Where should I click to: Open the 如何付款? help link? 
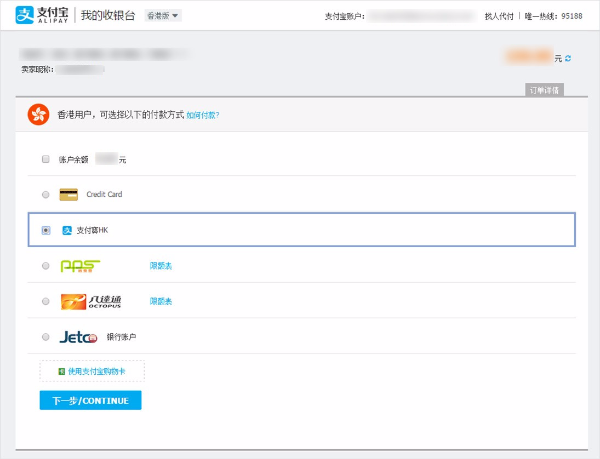click(203, 115)
